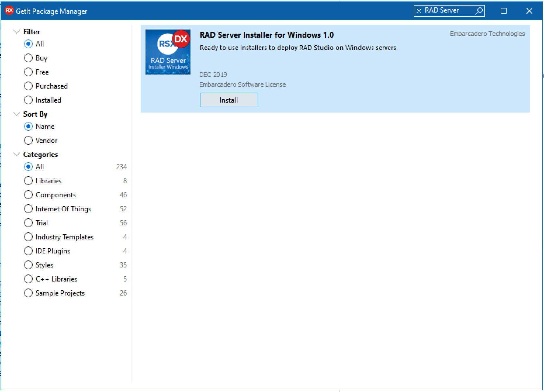
Task: Click the 26 count beside Sample Projects
Action: (x=123, y=293)
